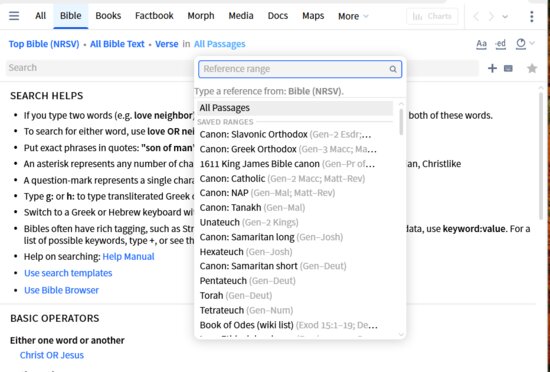Expand the More tabs dropdown
550x372 pixels.
[353, 16]
